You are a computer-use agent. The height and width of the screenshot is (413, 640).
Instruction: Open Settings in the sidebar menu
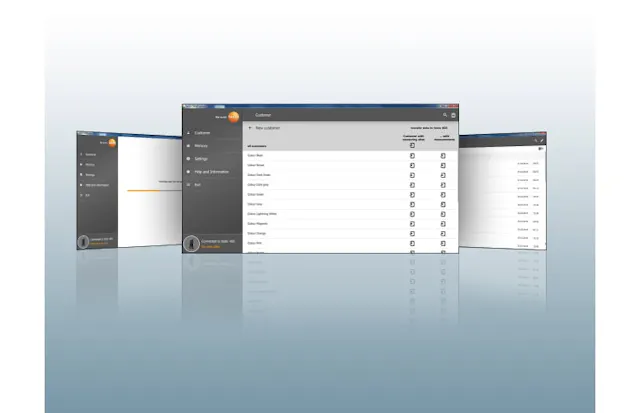(201, 159)
